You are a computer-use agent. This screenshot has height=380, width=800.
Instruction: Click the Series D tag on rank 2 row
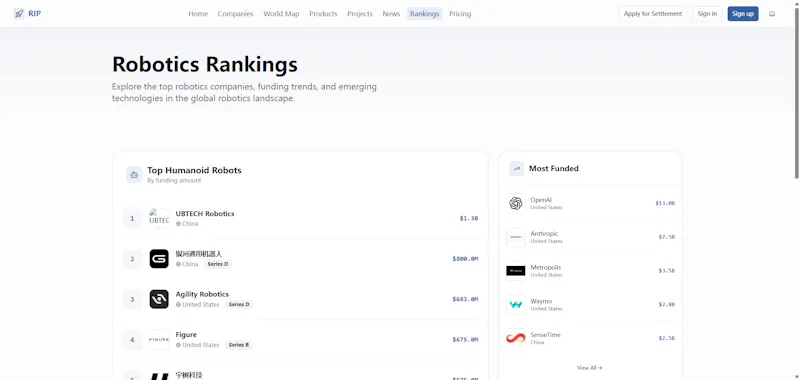pos(218,264)
